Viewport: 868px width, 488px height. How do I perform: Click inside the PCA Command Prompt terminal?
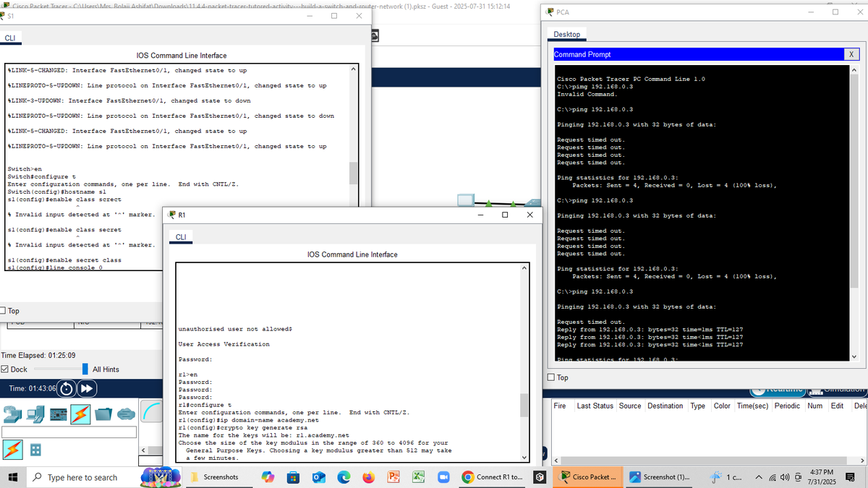click(702, 213)
